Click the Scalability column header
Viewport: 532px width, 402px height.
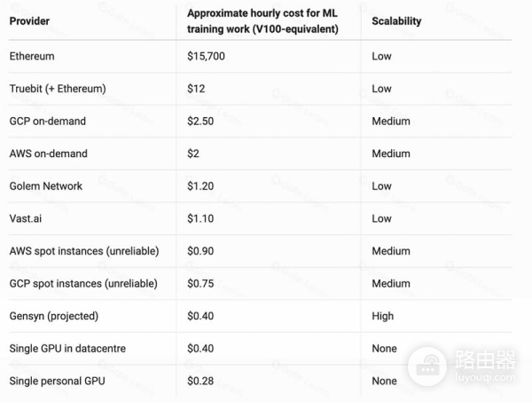click(x=396, y=21)
